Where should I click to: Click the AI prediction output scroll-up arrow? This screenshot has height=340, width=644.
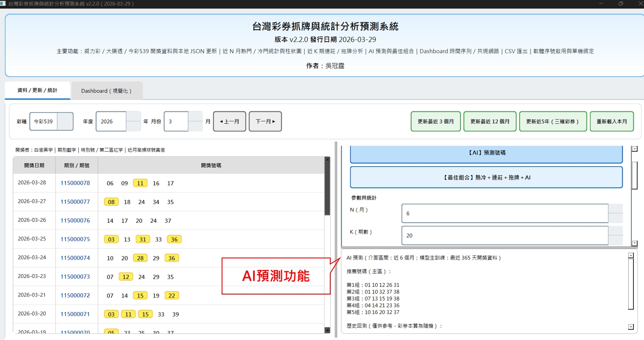click(x=631, y=255)
